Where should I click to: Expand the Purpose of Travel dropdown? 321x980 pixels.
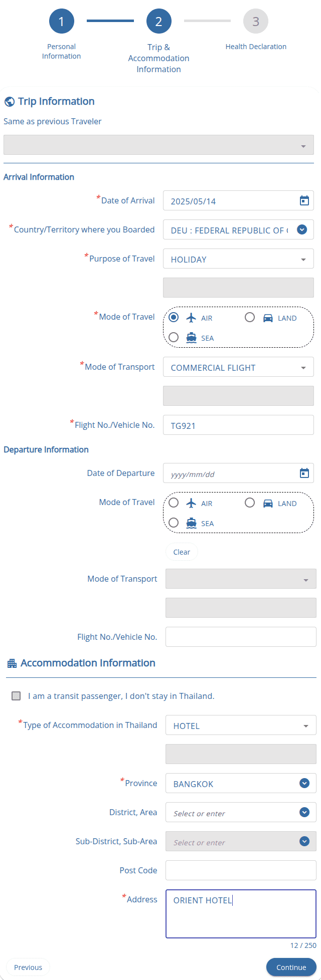click(x=238, y=259)
